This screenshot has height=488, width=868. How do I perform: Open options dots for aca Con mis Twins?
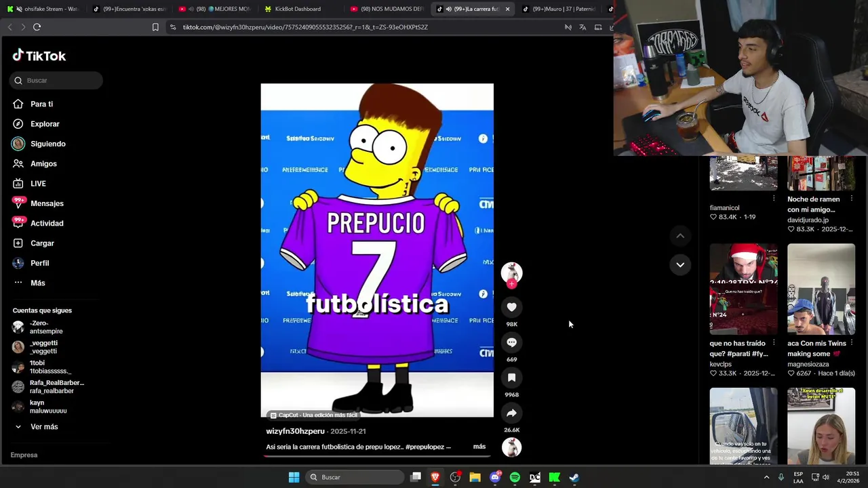pyautogui.click(x=851, y=343)
